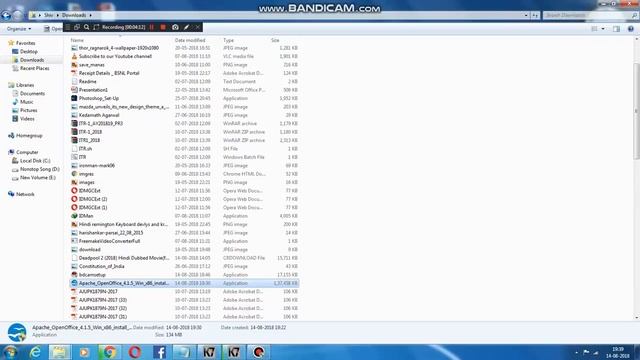The height and width of the screenshot is (360, 640).
Task: Open Explorer help
Action: click(x=631, y=29)
